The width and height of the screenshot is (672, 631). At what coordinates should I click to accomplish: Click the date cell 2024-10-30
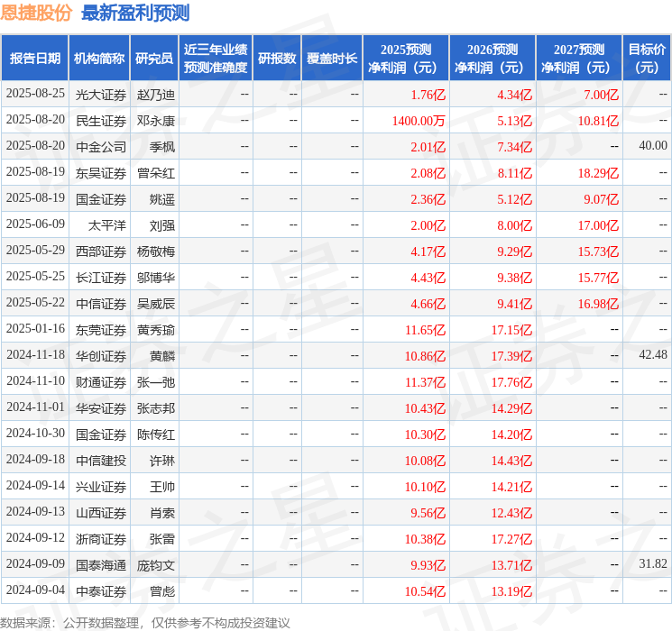[x=35, y=433]
